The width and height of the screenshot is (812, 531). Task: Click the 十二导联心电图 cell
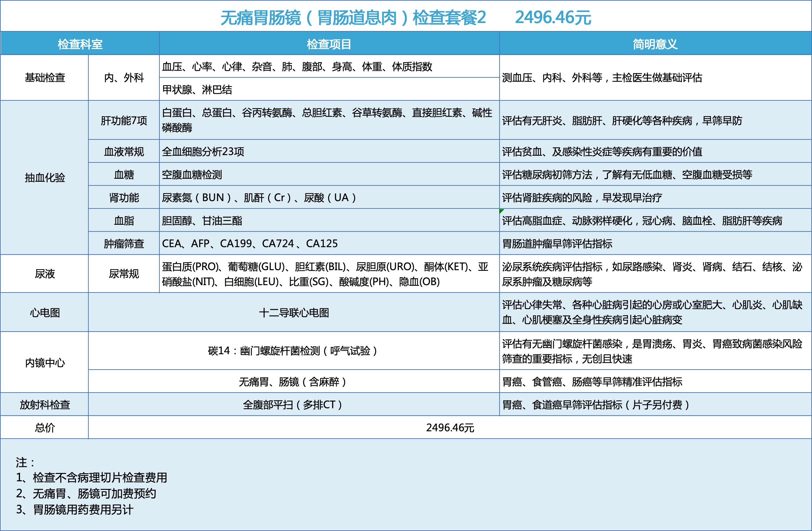[x=294, y=312]
